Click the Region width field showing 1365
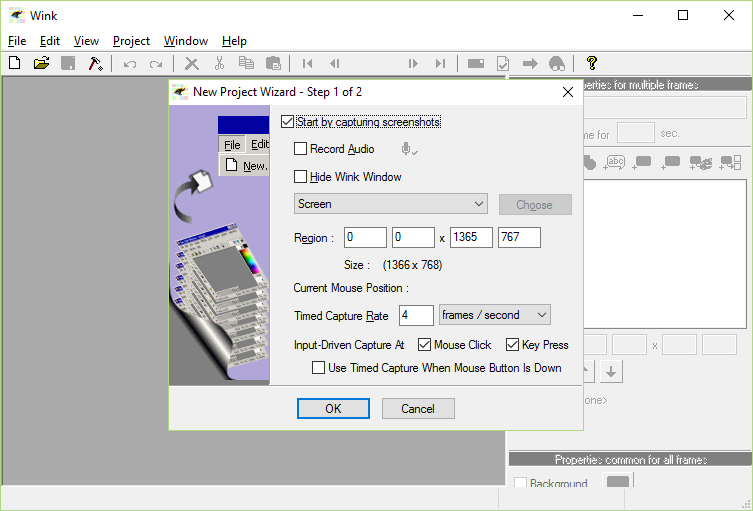 tap(471, 237)
